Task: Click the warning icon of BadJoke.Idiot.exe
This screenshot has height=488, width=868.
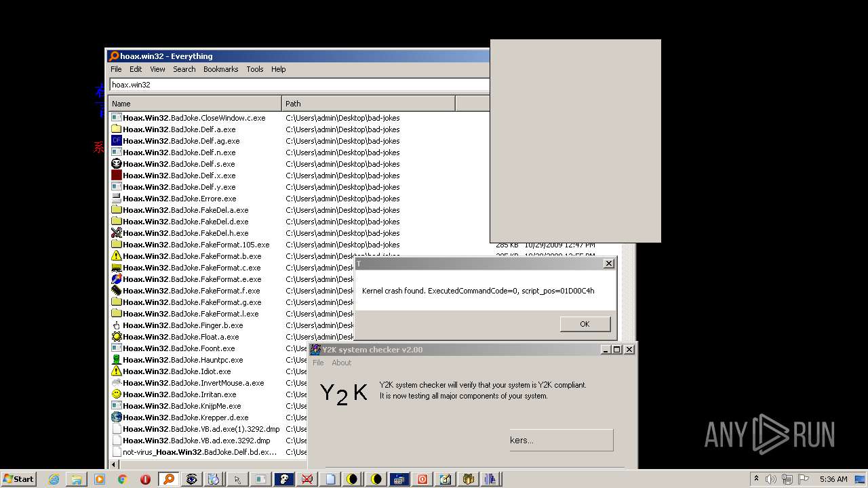Action: point(116,371)
